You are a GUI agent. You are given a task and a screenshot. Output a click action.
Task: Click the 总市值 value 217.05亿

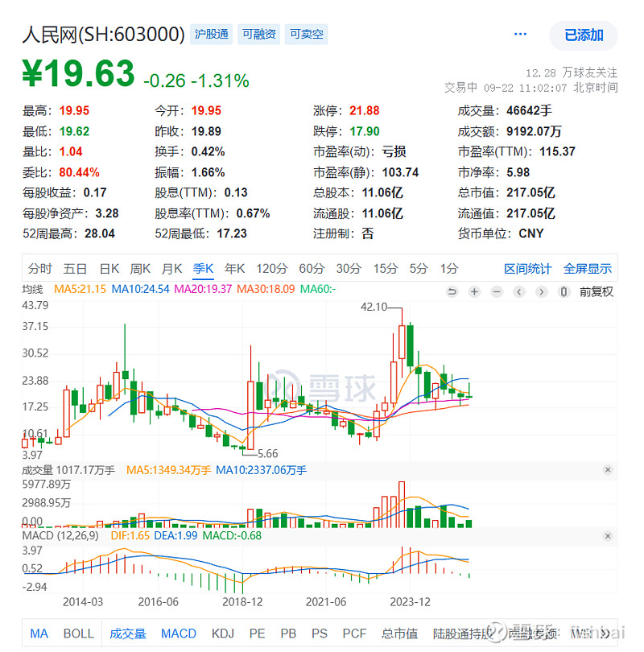coord(530,192)
